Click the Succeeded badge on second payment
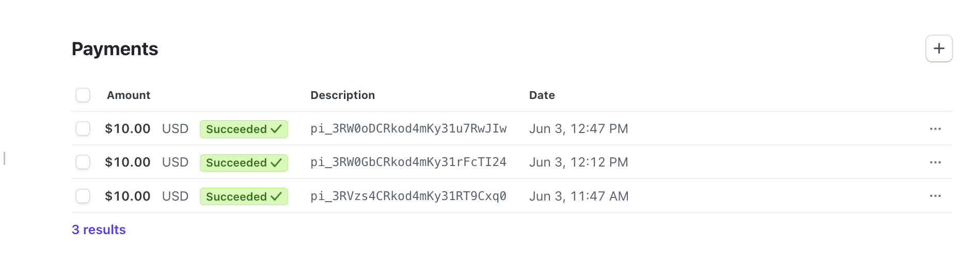This screenshot has height=264, width=980. [x=244, y=163]
